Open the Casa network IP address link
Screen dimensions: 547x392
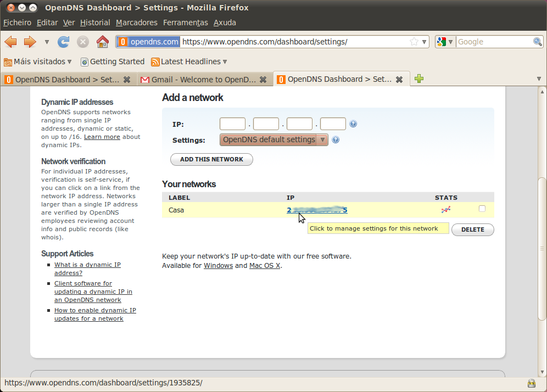(317, 210)
